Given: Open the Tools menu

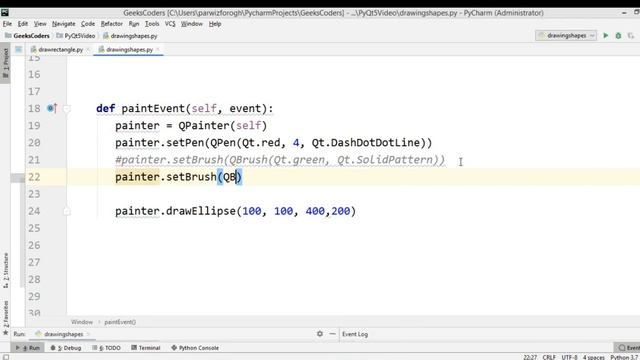Looking at the screenshot, I should (152, 24).
